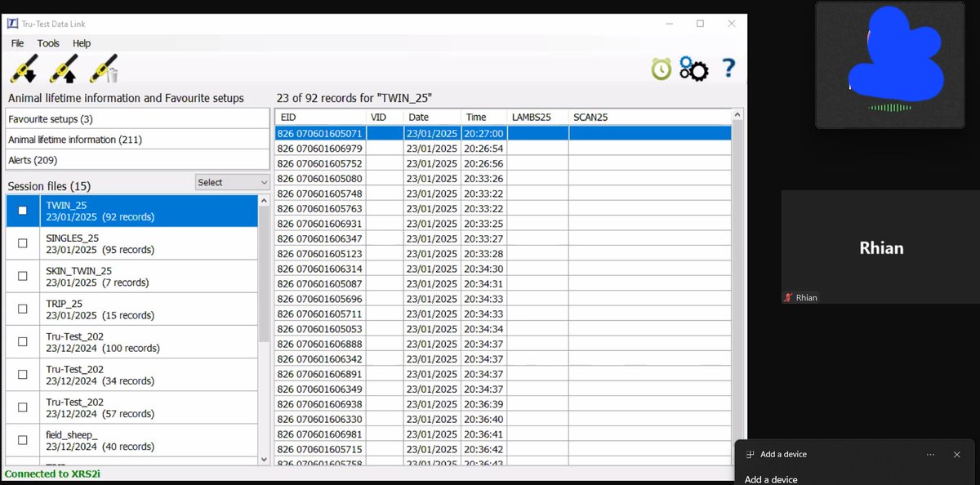Select record EID 826 070601606347

(503, 238)
